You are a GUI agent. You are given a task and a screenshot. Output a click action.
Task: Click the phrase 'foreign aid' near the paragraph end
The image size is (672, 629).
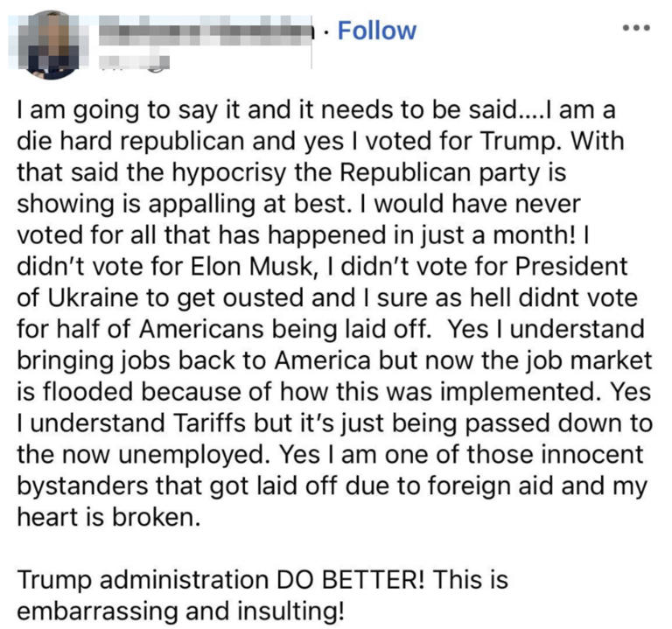tap(490, 486)
